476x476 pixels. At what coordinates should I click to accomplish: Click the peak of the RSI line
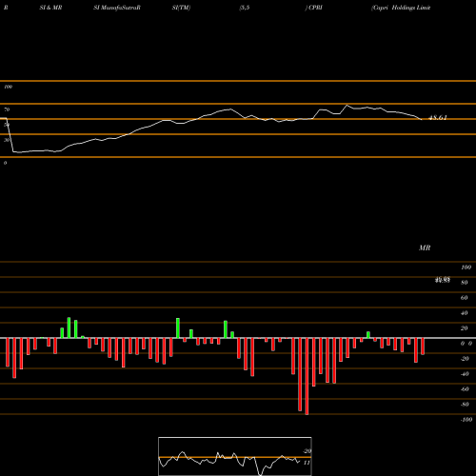[x=347, y=105]
